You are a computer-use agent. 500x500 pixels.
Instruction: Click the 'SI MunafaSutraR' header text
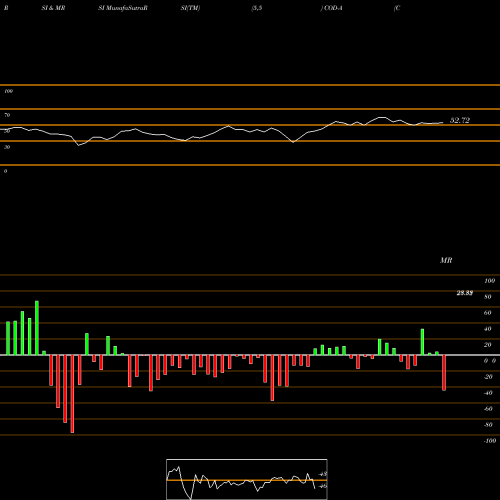point(123,8)
